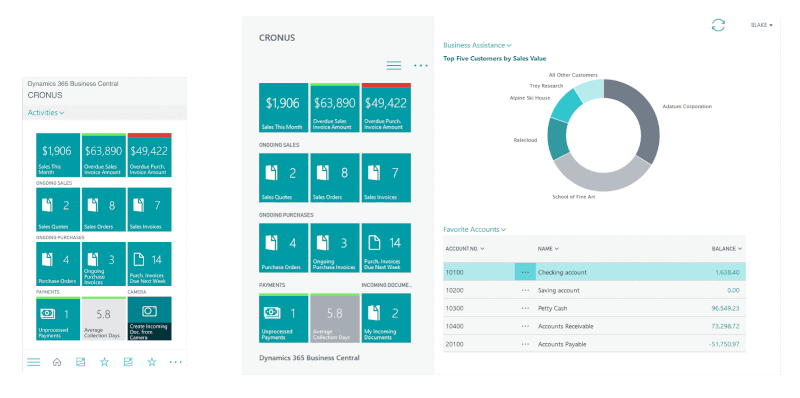Tap the first star icon in the phone bottom bar
This screenshot has width=800, height=398.
[105, 362]
